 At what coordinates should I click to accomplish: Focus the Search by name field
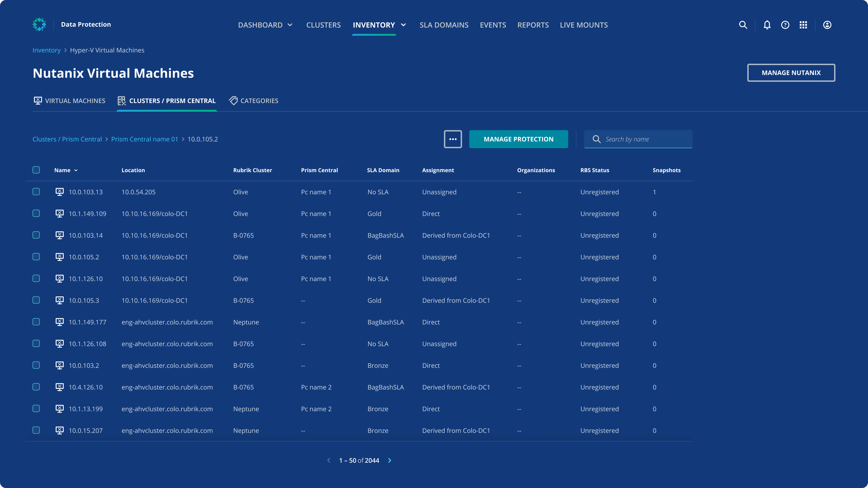coord(638,139)
